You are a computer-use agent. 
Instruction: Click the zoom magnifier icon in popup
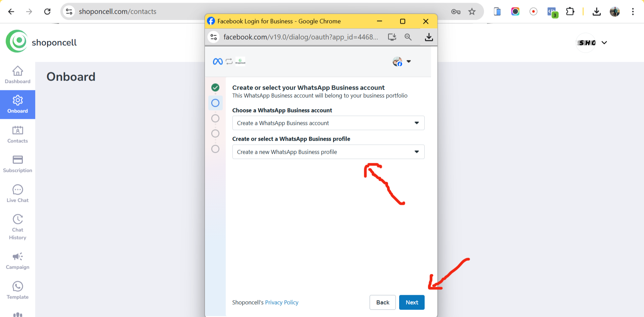408,37
